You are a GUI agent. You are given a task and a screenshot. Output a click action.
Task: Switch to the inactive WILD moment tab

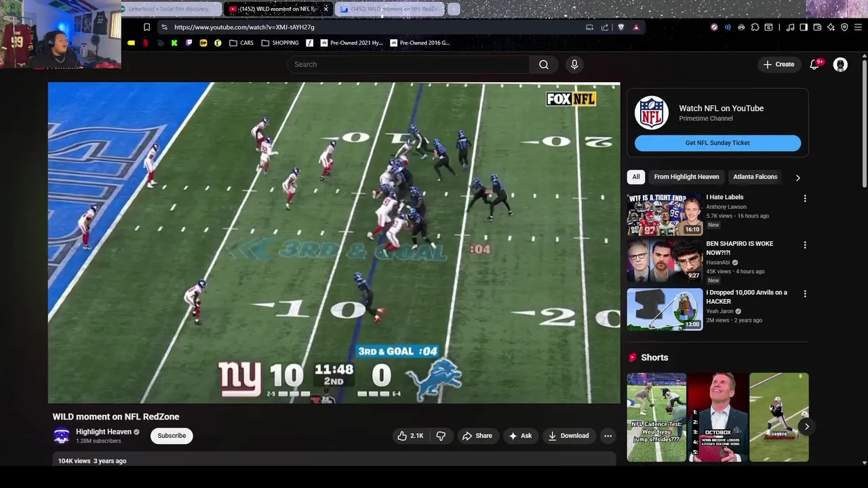(x=391, y=9)
